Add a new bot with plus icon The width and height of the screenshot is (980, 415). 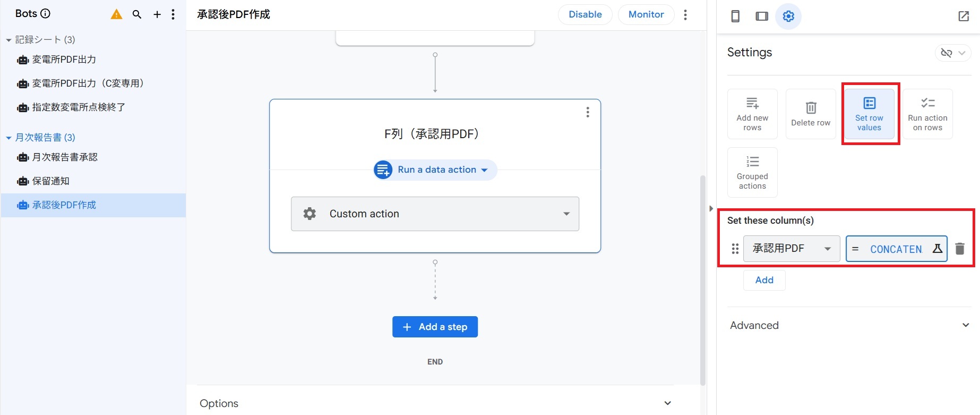pyautogui.click(x=157, y=14)
